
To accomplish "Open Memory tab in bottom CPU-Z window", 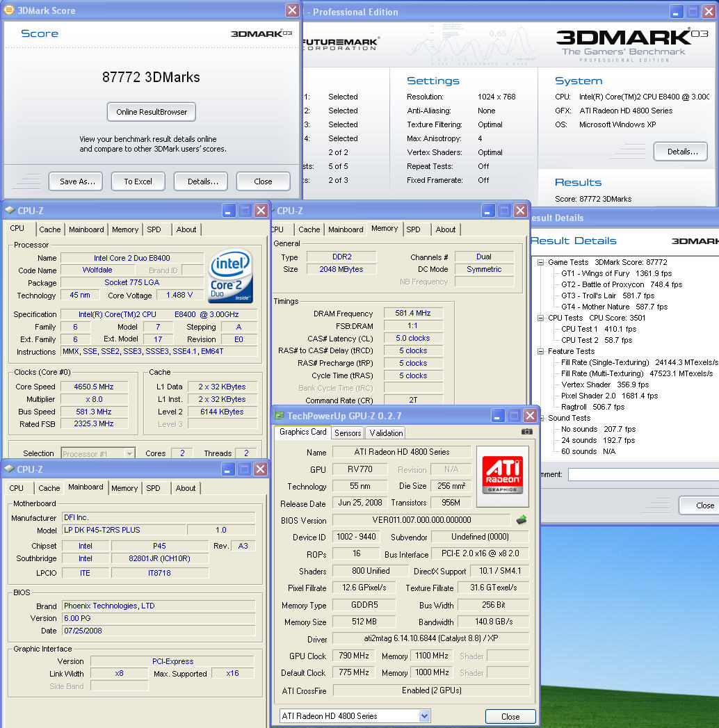I will (124, 488).
